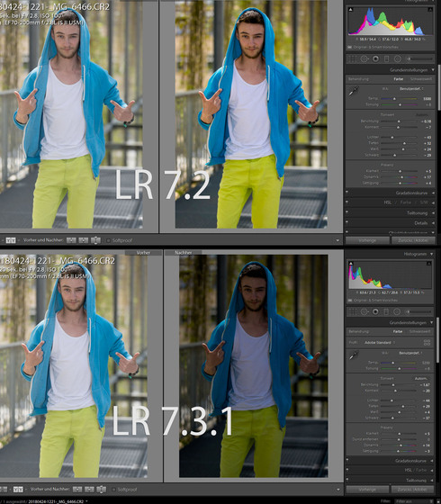Select the adjustment brush tool in LR 7.2 panel

coord(419,58)
